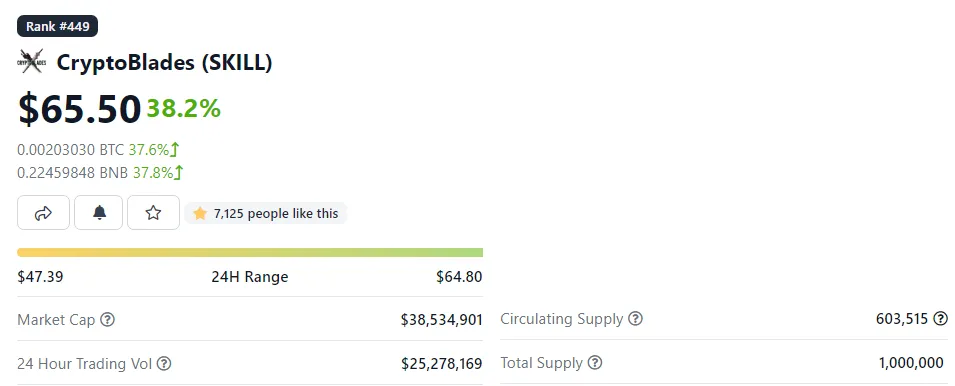Click the CryptoBlades (SKILL) title
This screenshot has height=386, width=955.
click(x=164, y=62)
